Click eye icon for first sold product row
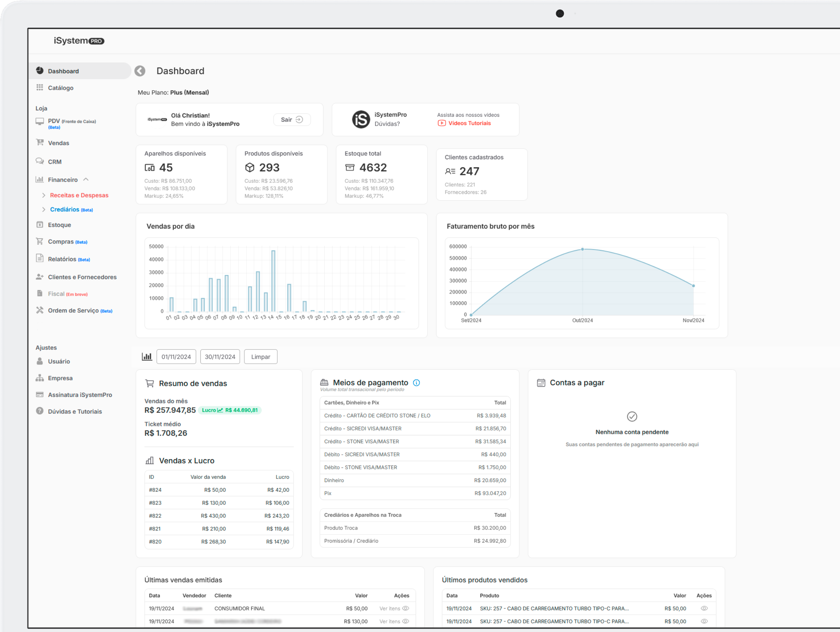Screen dimensions: 840x632 [x=704, y=608]
